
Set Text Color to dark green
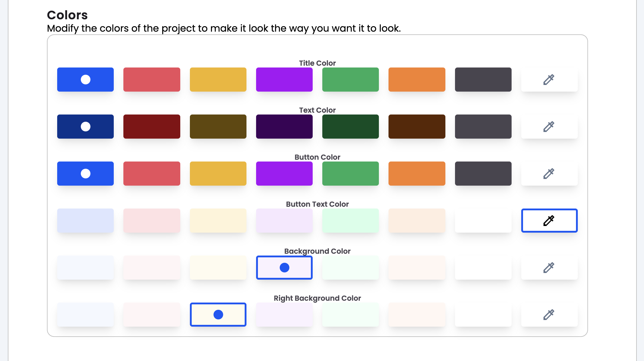pos(350,127)
